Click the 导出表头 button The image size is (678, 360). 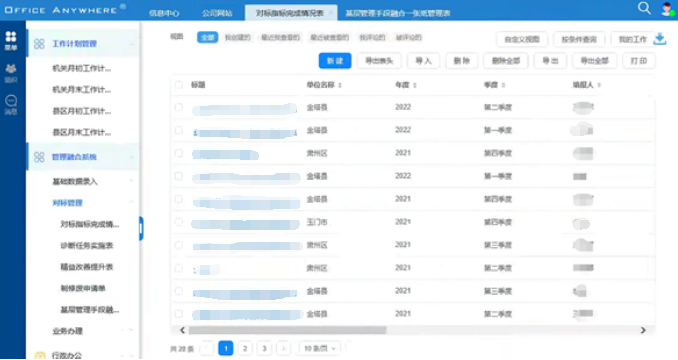point(379,61)
